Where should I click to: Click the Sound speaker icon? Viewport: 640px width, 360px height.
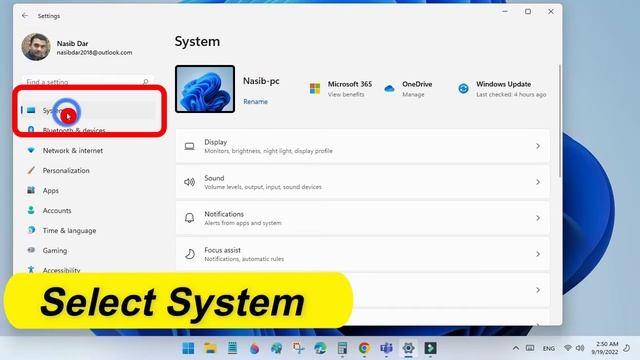(x=189, y=182)
